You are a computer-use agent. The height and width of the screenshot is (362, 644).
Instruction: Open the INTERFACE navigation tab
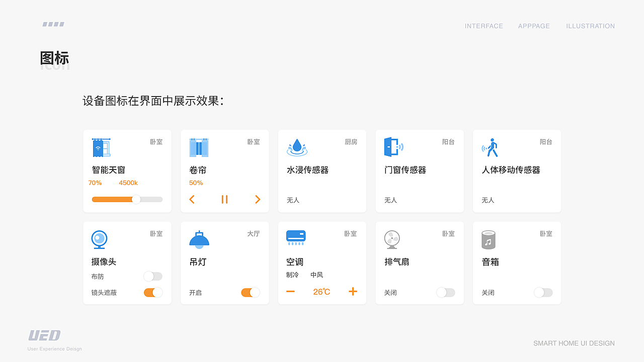[x=484, y=26]
